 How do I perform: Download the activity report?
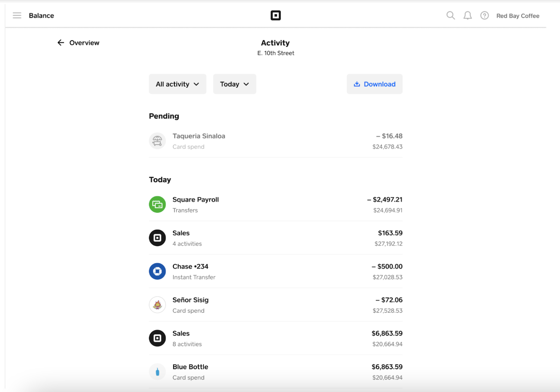[x=374, y=84]
